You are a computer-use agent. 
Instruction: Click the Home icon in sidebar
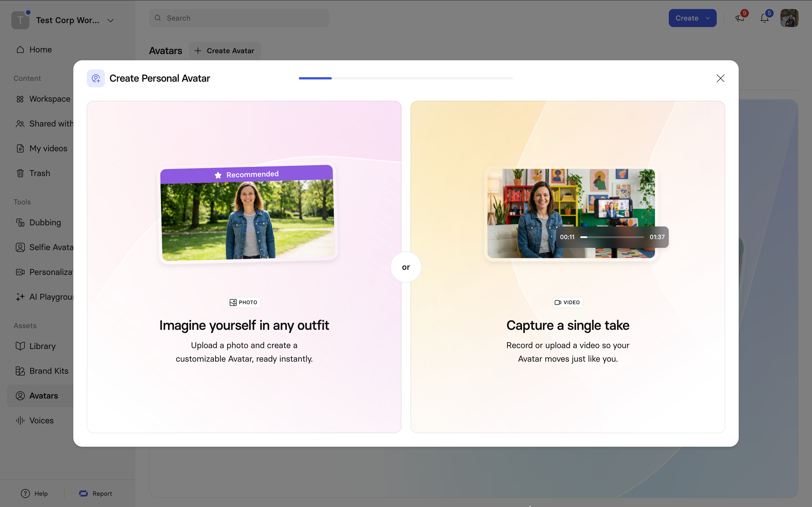point(20,50)
